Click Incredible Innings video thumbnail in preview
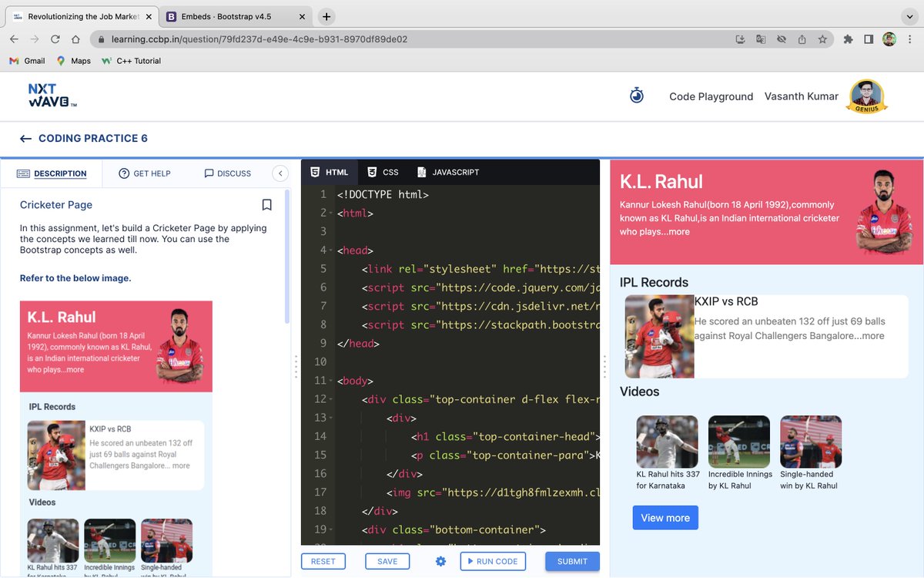 pyautogui.click(x=739, y=442)
